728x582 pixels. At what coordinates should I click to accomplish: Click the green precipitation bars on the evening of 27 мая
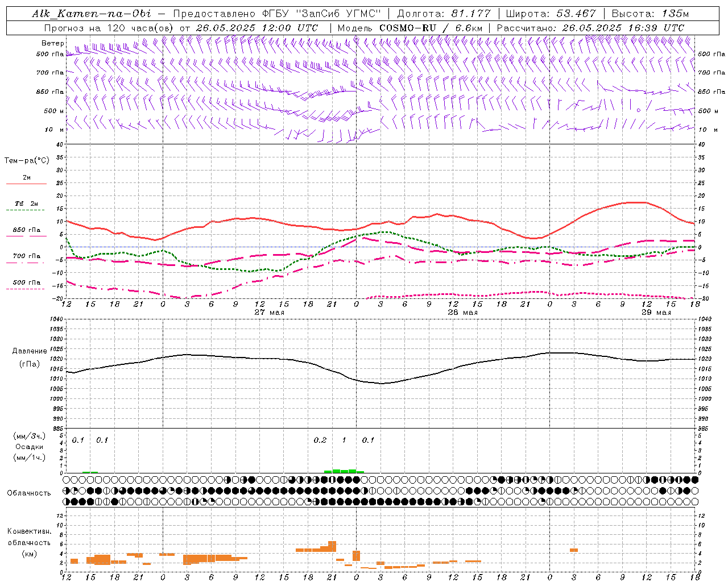pyautogui.click(x=344, y=471)
